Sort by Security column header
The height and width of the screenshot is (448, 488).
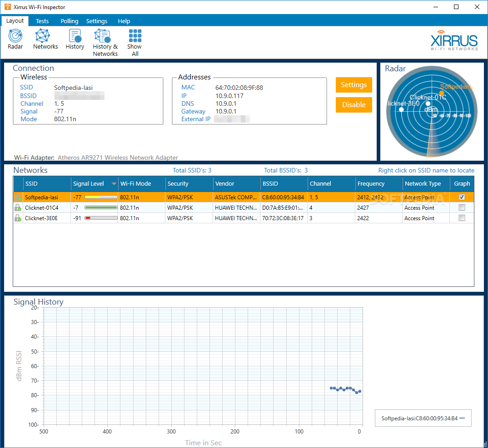pyautogui.click(x=189, y=184)
